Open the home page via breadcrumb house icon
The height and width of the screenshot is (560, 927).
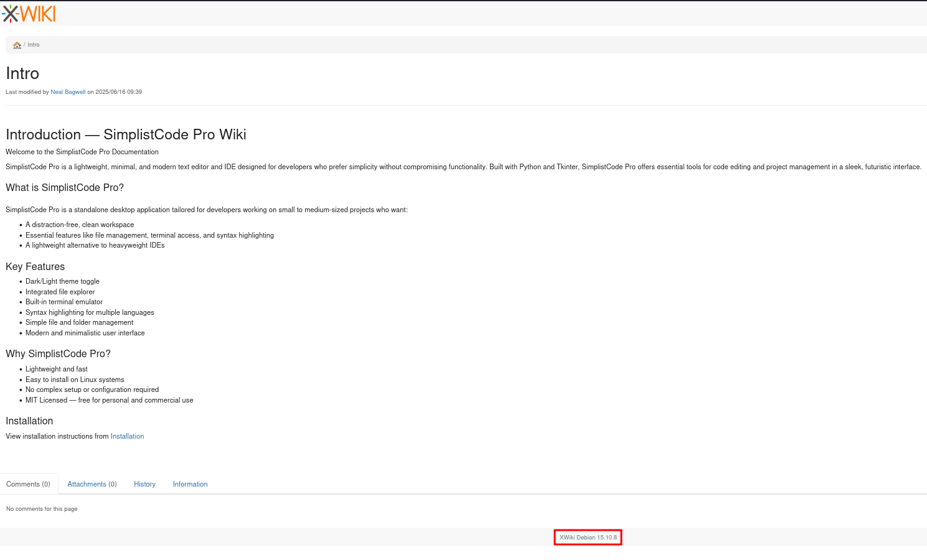(x=16, y=45)
